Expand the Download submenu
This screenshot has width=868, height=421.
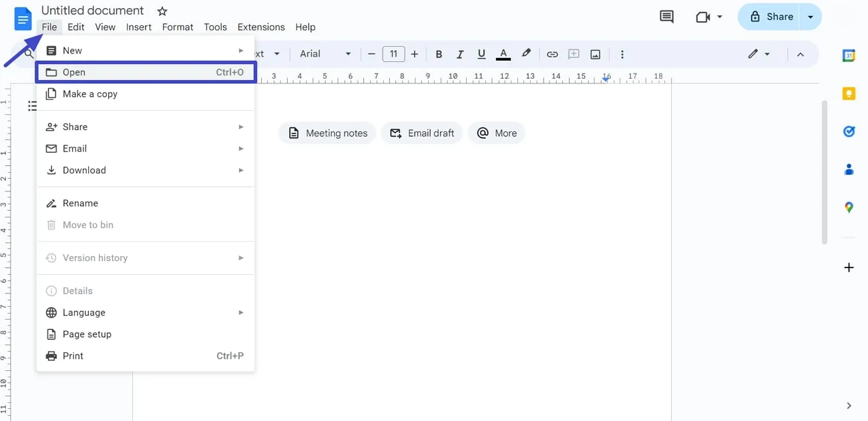83,170
